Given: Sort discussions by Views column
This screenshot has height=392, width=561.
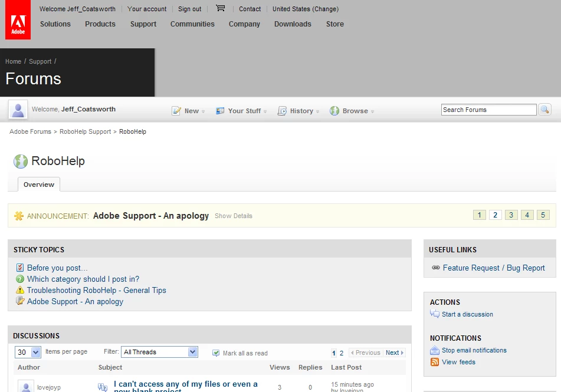Looking at the screenshot, I should coord(280,367).
